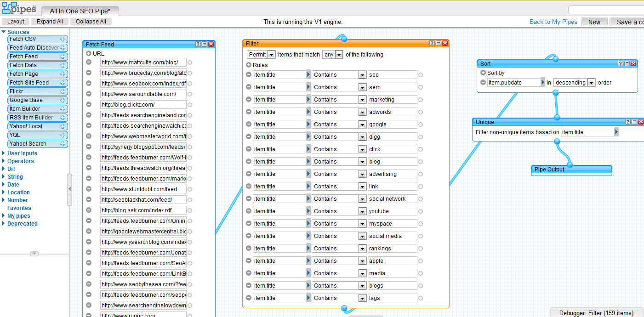Collapse the Sources category
Image resolution: width=644 pixels, height=317 pixels.
pos(4,32)
